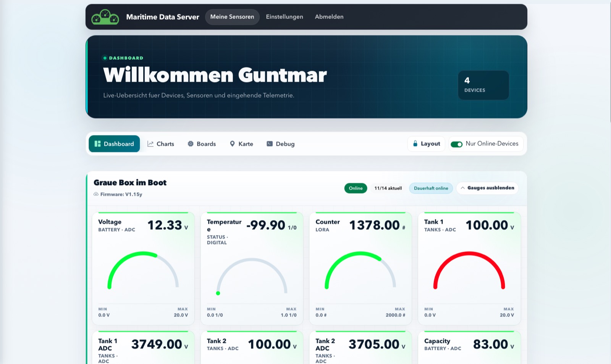Click the Voltage gauge arc
The image size is (611, 364).
coord(143,269)
